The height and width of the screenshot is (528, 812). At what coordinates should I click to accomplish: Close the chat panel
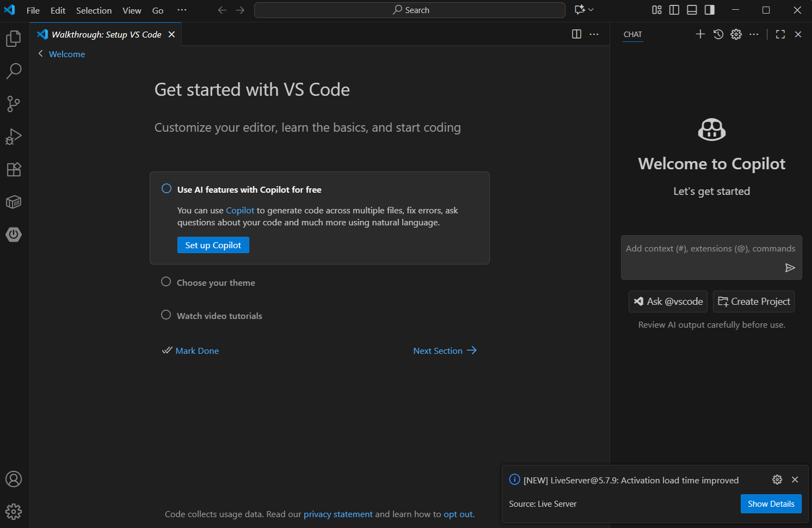point(798,34)
